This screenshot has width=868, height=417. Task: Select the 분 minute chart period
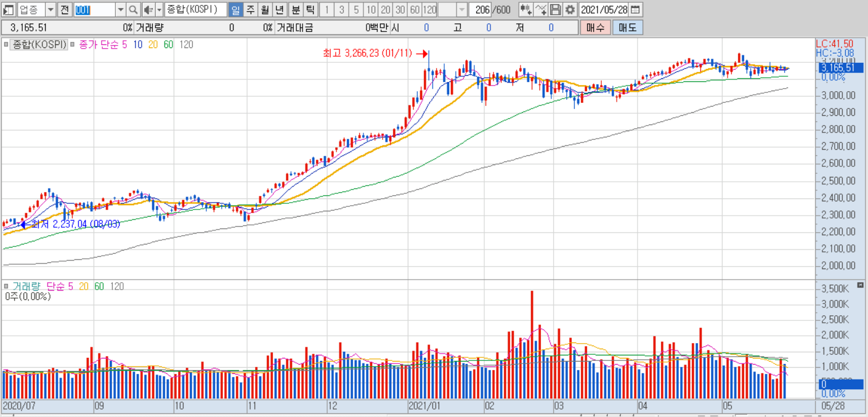coord(296,9)
